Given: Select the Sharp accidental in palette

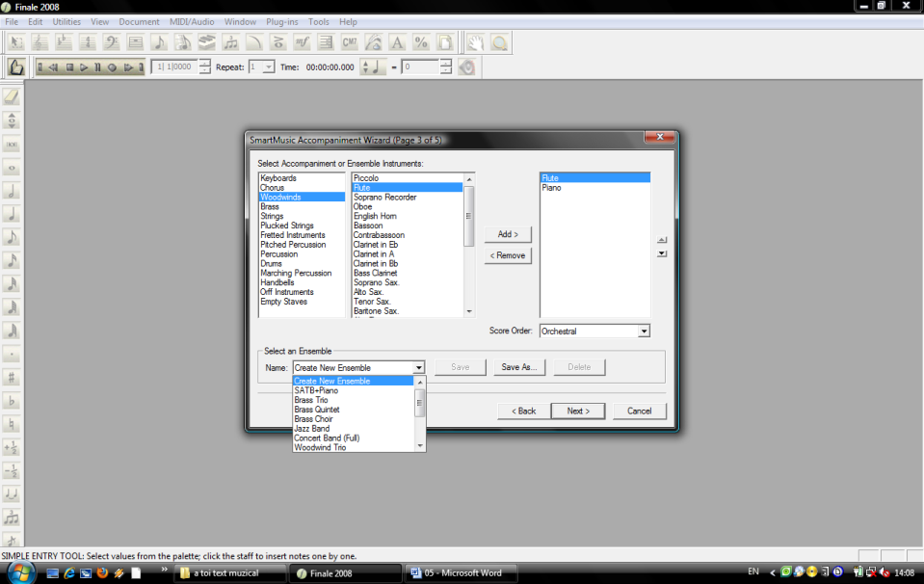Looking at the screenshot, I should (12, 377).
